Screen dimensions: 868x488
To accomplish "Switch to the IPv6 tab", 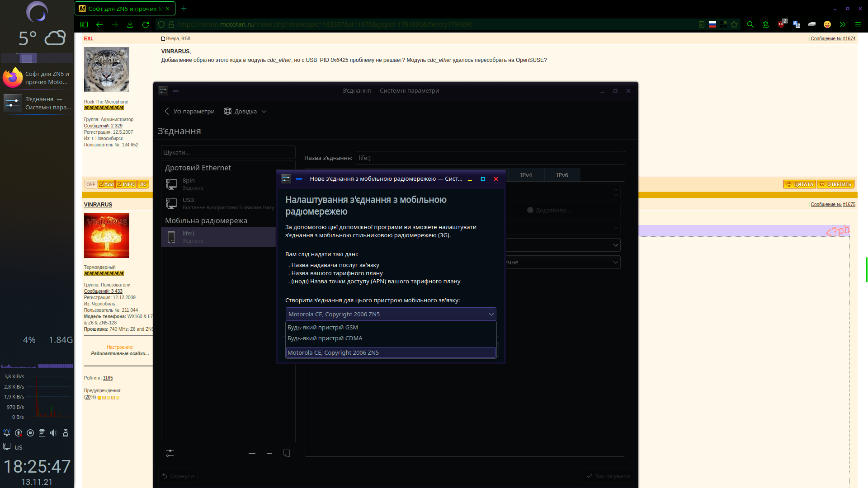I will [562, 175].
